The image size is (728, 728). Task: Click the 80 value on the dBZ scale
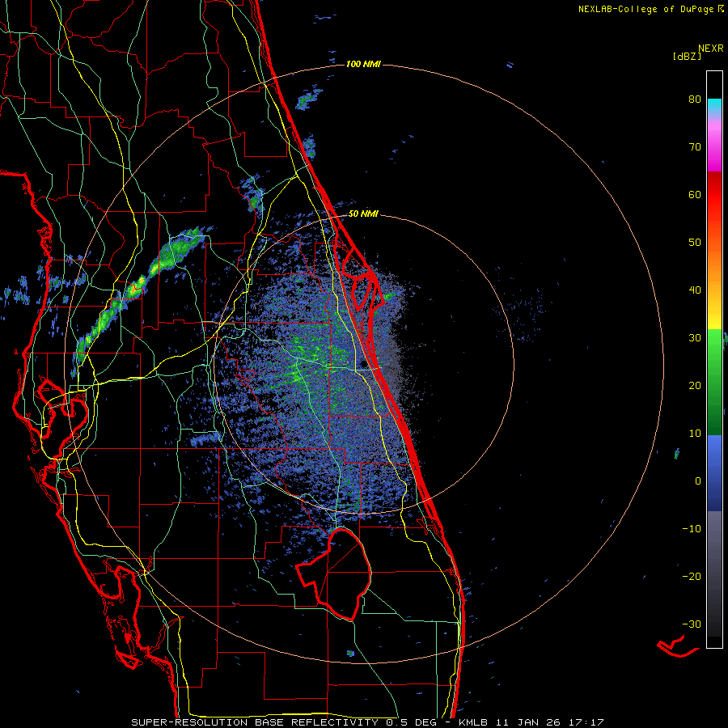pyautogui.click(x=695, y=99)
